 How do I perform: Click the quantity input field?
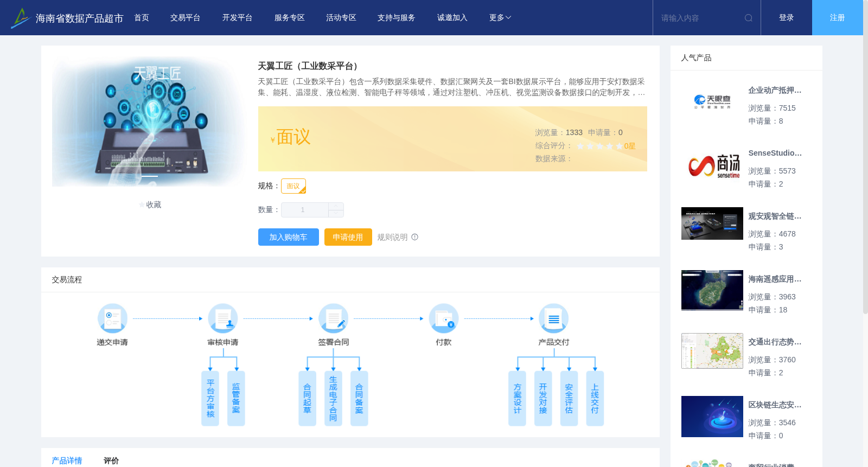(305, 210)
